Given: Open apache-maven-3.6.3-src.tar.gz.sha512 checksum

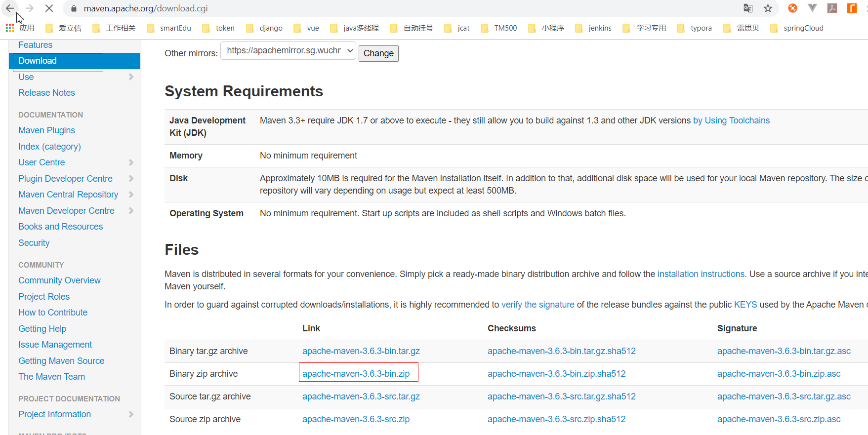Looking at the screenshot, I should (561, 396).
